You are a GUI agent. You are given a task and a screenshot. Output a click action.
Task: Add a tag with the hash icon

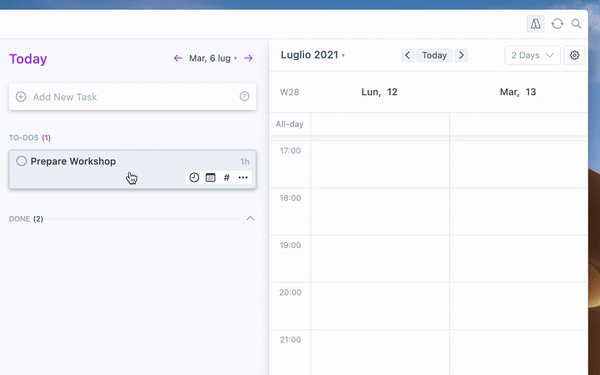point(227,178)
